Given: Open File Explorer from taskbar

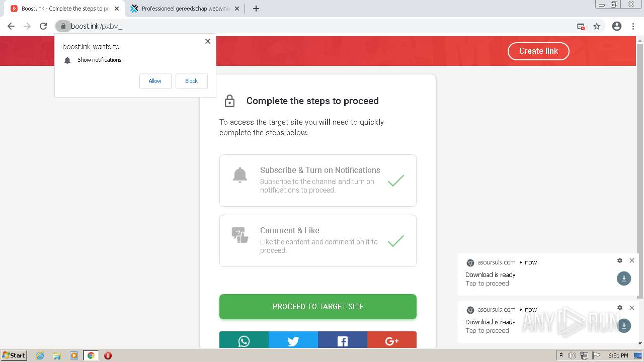Looking at the screenshot, I should [57, 355].
